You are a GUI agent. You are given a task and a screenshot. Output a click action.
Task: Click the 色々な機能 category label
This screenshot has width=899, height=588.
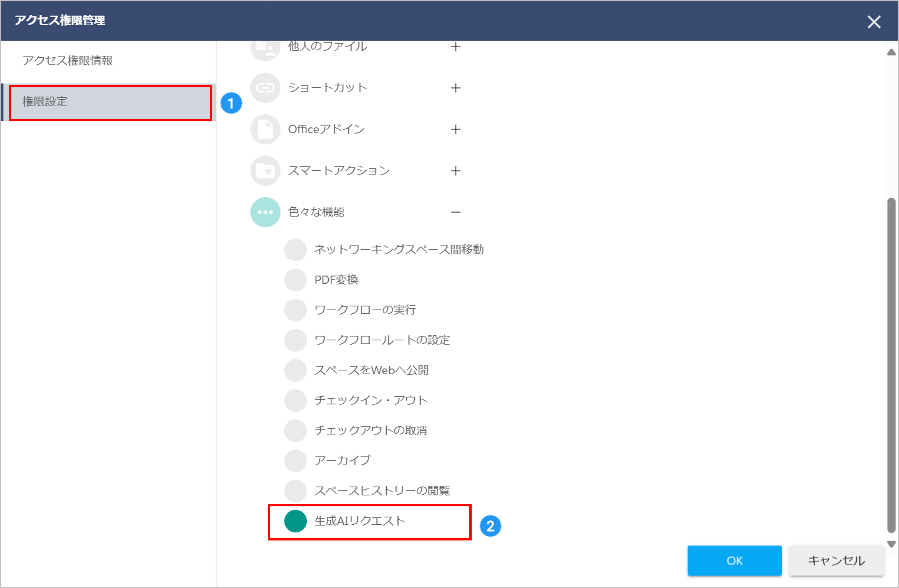316,212
